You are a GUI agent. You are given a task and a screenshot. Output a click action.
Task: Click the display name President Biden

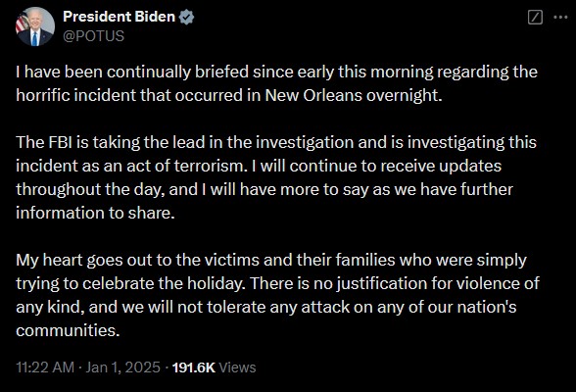pyautogui.click(x=120, y=17)
